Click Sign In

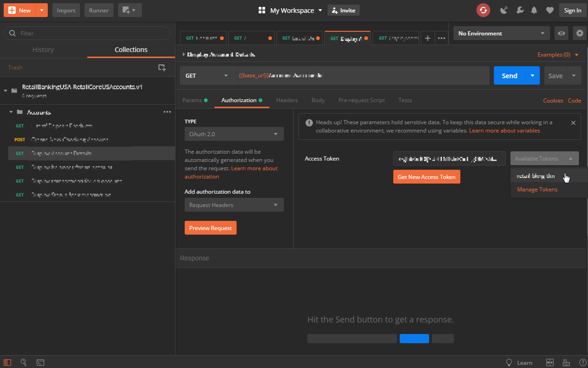[x=572, y=10]
